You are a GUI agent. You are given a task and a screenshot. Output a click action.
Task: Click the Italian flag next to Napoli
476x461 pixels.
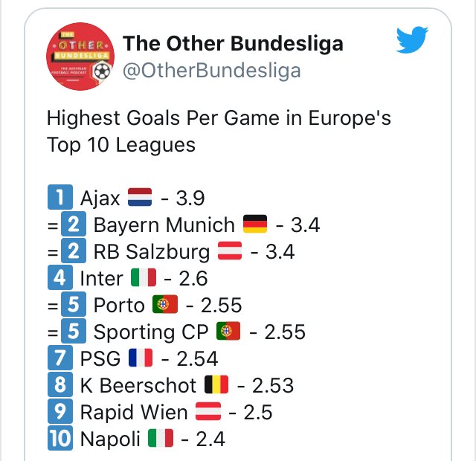160,439
